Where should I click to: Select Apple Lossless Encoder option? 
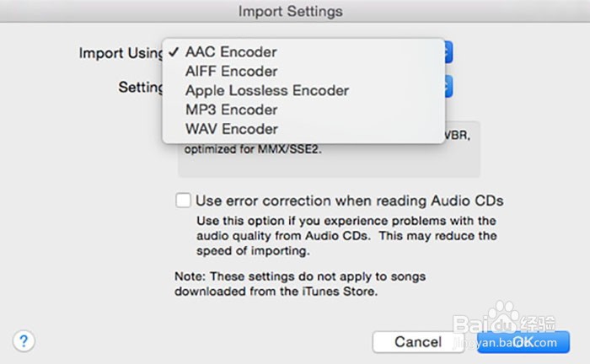(x=266, y=91)
